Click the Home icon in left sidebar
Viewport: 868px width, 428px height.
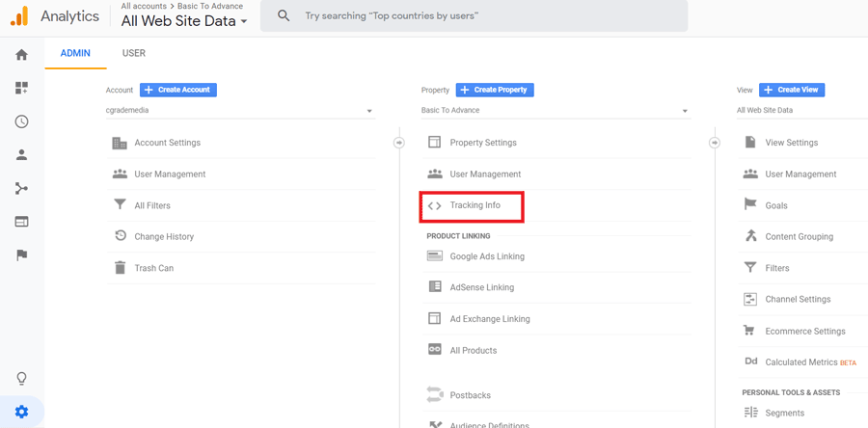pyautogui.click(x=21, y=55)
